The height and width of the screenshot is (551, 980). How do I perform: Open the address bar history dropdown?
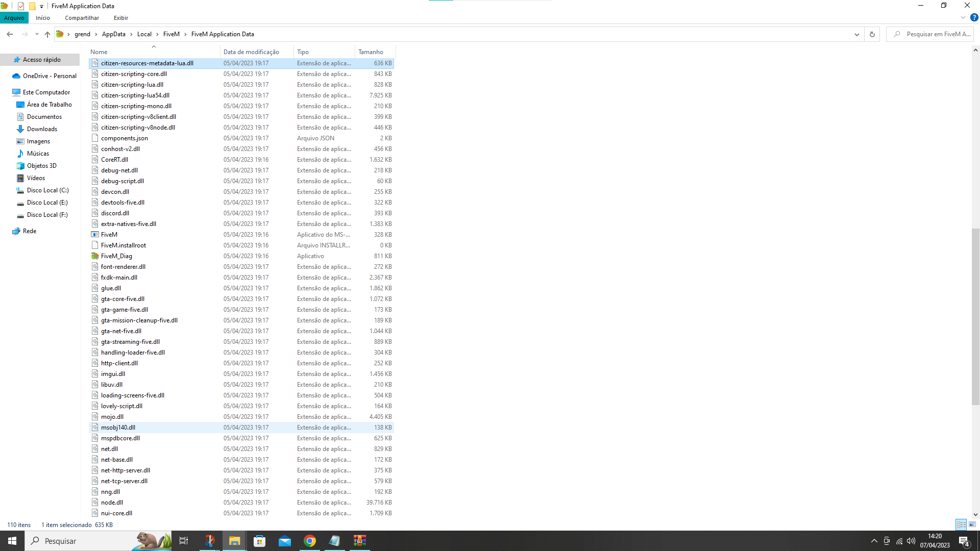pos(857,34)
